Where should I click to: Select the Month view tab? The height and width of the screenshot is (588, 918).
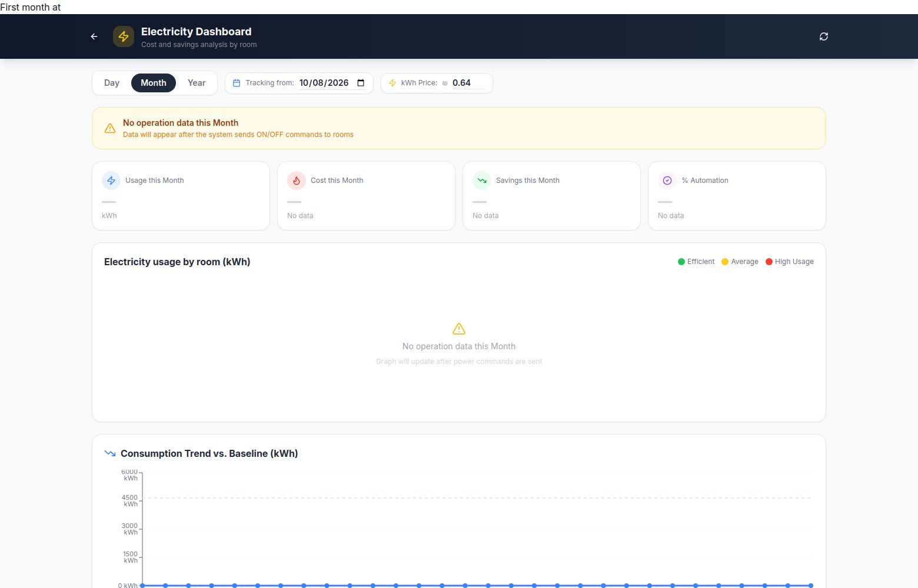(x=154, y=83)
